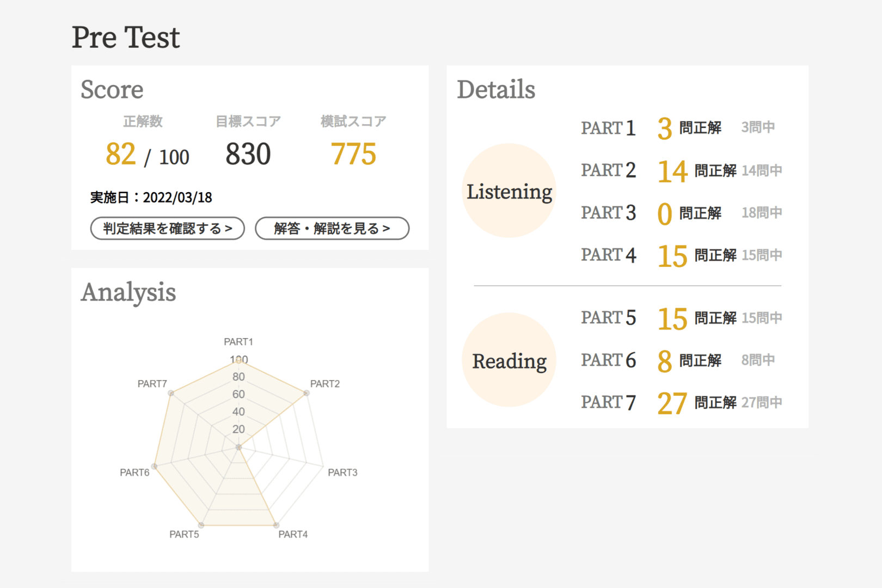Screen dimensions: 882x588
Task: Click the PART7 data point on radar chart
Action: tap(171, 393)
